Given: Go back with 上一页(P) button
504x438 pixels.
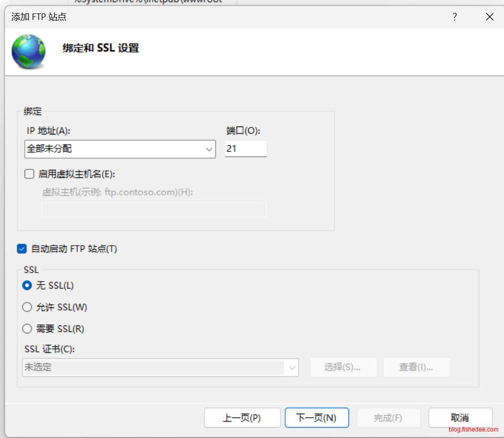Looking at the screenshot, I should tap(242, 418).
